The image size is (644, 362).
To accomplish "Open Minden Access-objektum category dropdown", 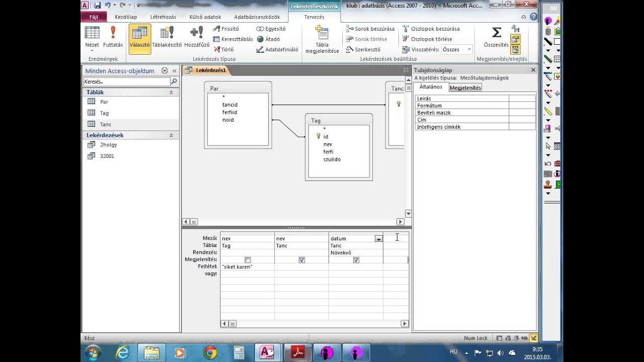I will pyautogui.click(x=165, y=71).
